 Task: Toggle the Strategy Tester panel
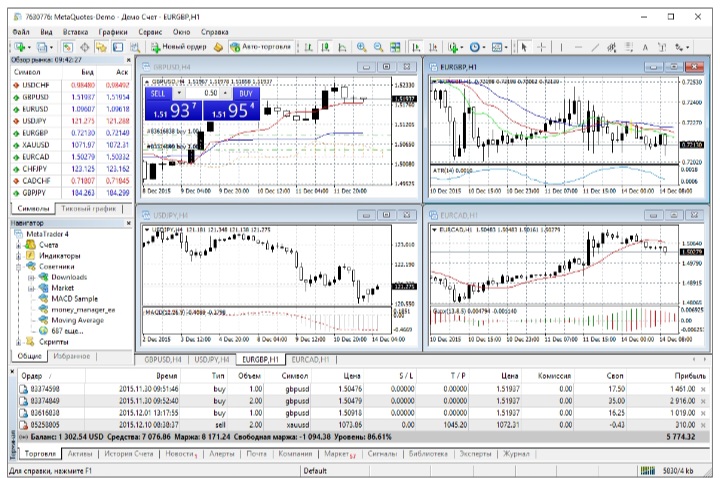point(135,47)
